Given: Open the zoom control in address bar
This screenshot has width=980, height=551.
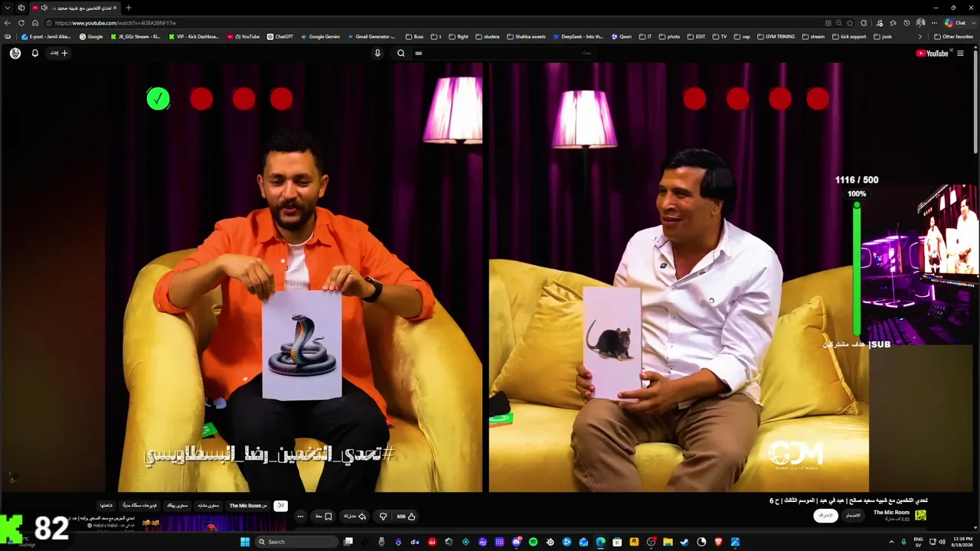Looking at the screenshot, I should point(839,23).
